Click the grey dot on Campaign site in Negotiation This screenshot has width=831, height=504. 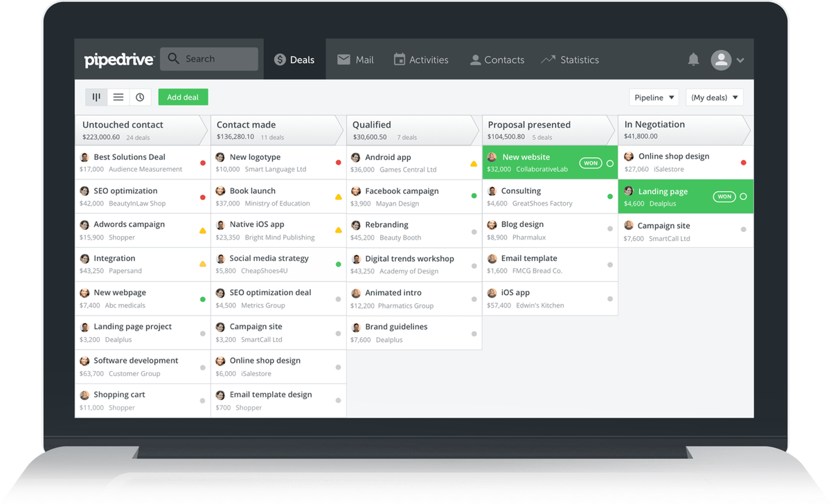744,229
